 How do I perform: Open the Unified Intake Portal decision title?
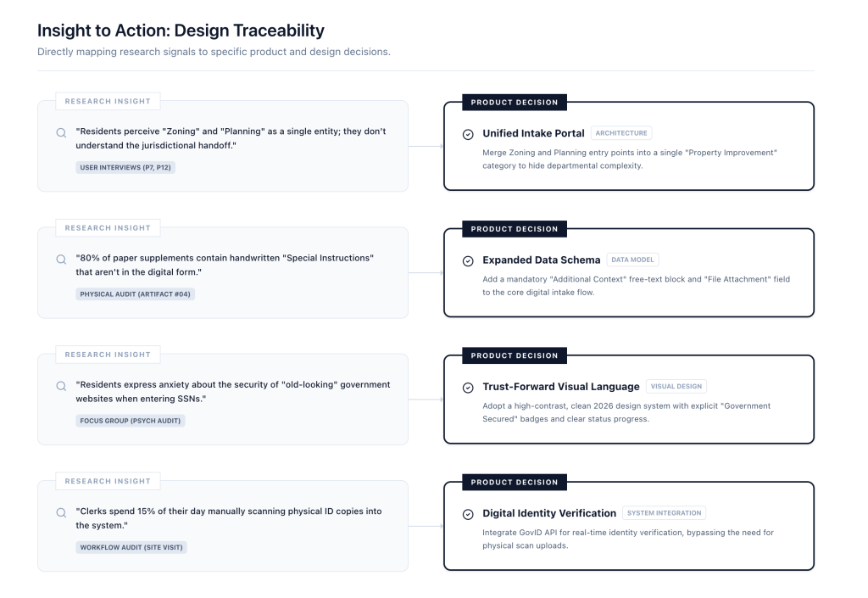point(533,133)
